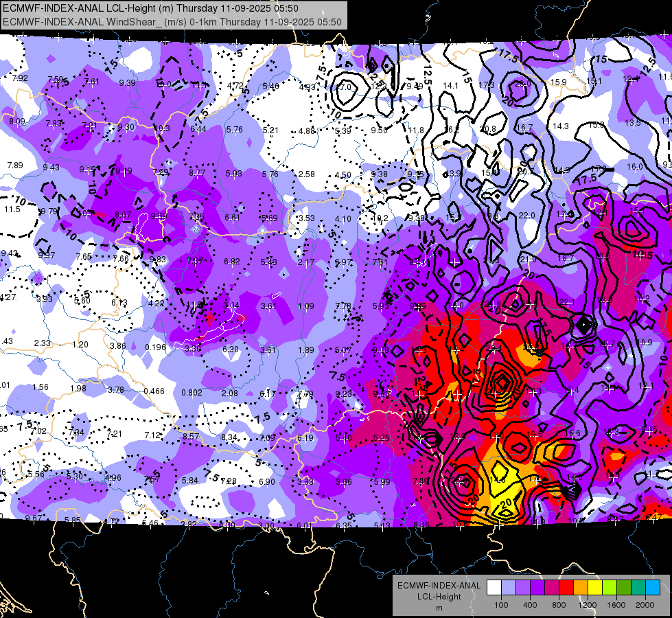Click the wind shear value 6.44
The height and width of the screenshot is (618, 672).
coord(198,128)
